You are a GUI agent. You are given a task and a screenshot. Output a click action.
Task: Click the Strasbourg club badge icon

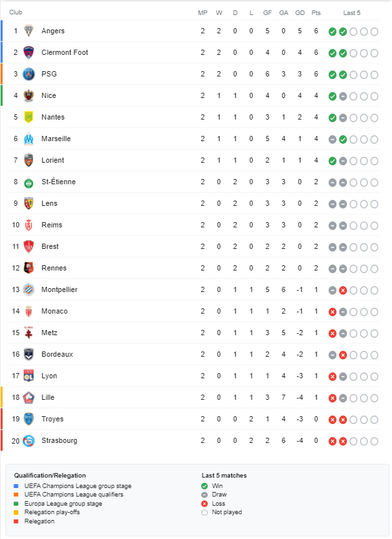[29, 440]
